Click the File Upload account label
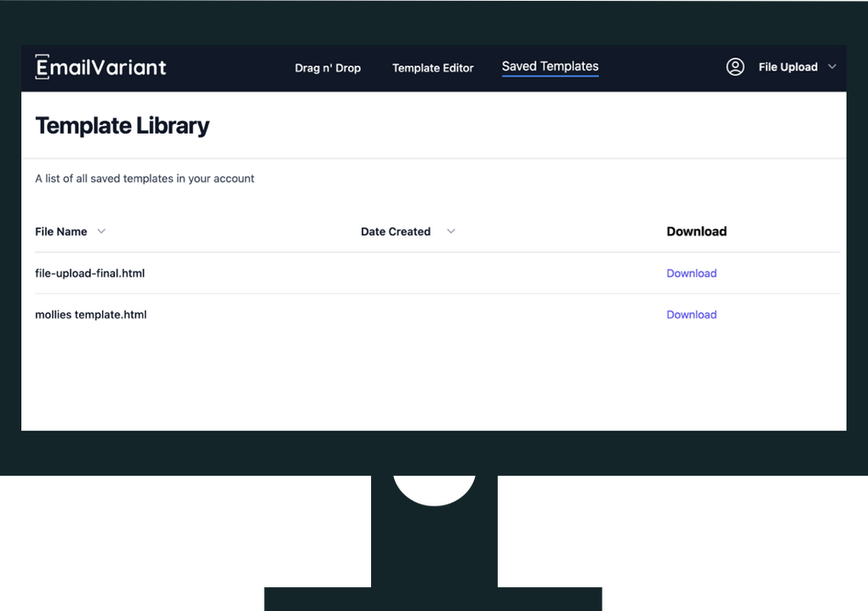This screenshot has width=868, height=611. click(788, 67)
